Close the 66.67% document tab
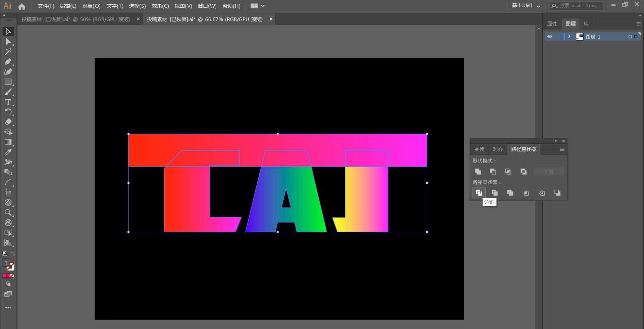Image resolution: width=644 pixels, height=329 pixels. pos(271,19)
